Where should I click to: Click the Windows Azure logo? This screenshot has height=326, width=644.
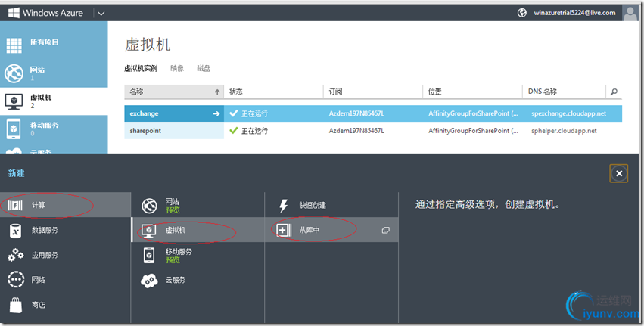pos(45,13)
